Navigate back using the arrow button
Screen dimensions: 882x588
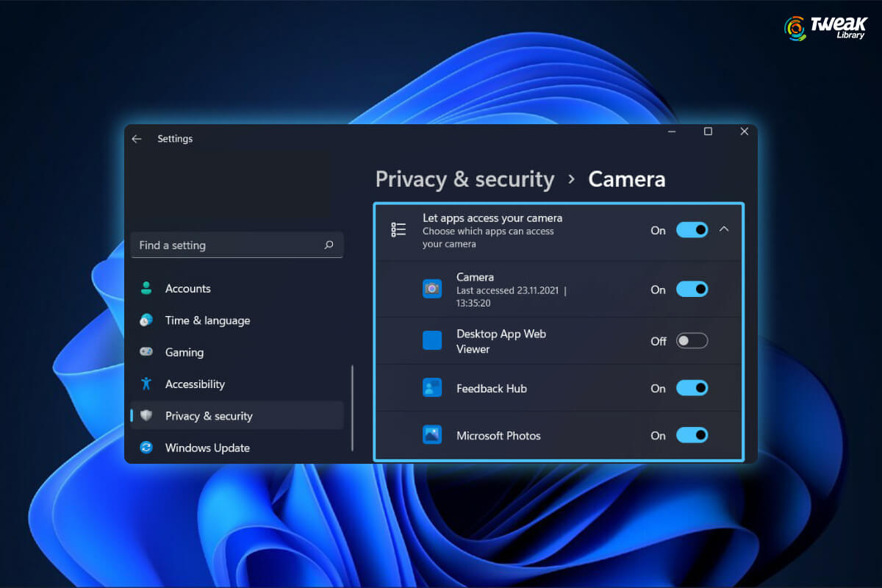pos(137,138)
